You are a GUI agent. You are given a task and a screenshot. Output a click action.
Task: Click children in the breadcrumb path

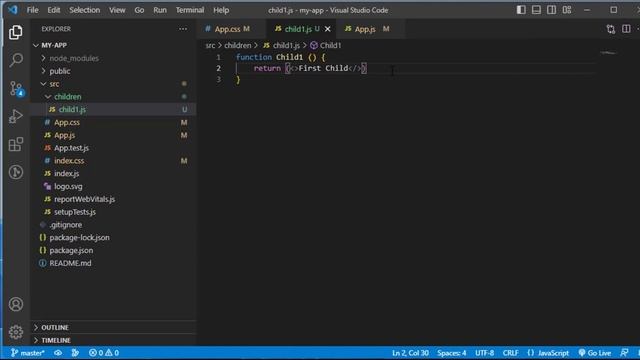click(x=238, y=45)
